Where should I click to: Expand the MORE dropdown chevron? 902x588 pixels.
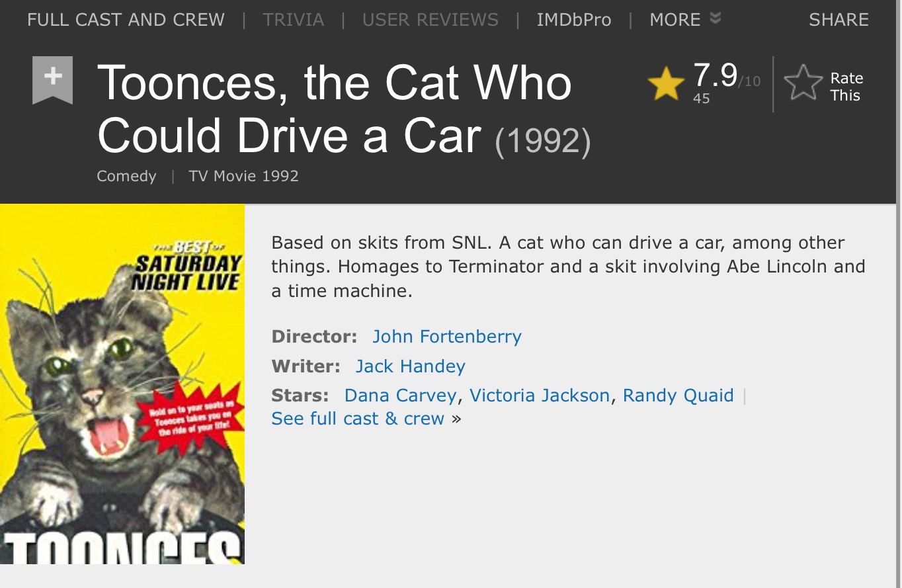pyautogui.click(x=715, y=19)
